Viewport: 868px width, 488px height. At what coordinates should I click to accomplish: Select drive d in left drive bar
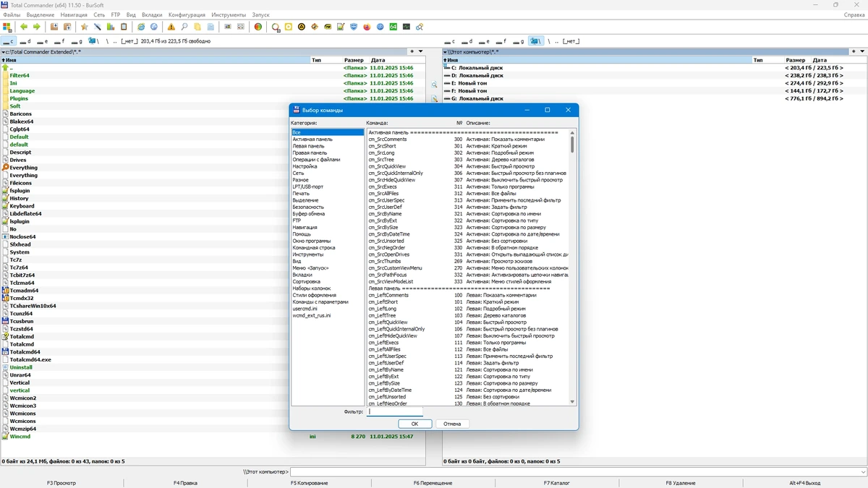pyautogui.click(x=27, y=41)
